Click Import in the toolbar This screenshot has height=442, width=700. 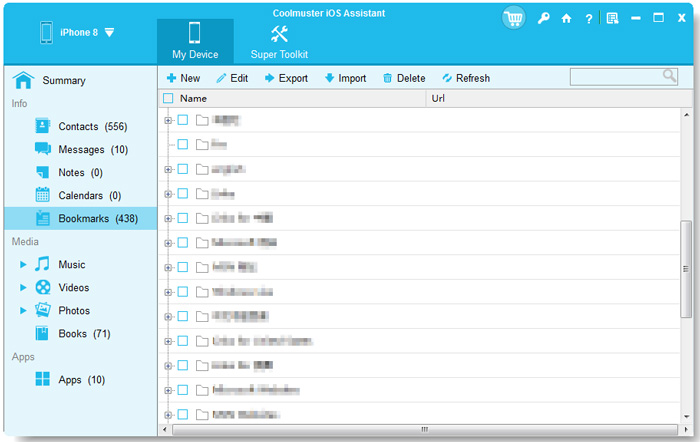(x=346, y=78)
